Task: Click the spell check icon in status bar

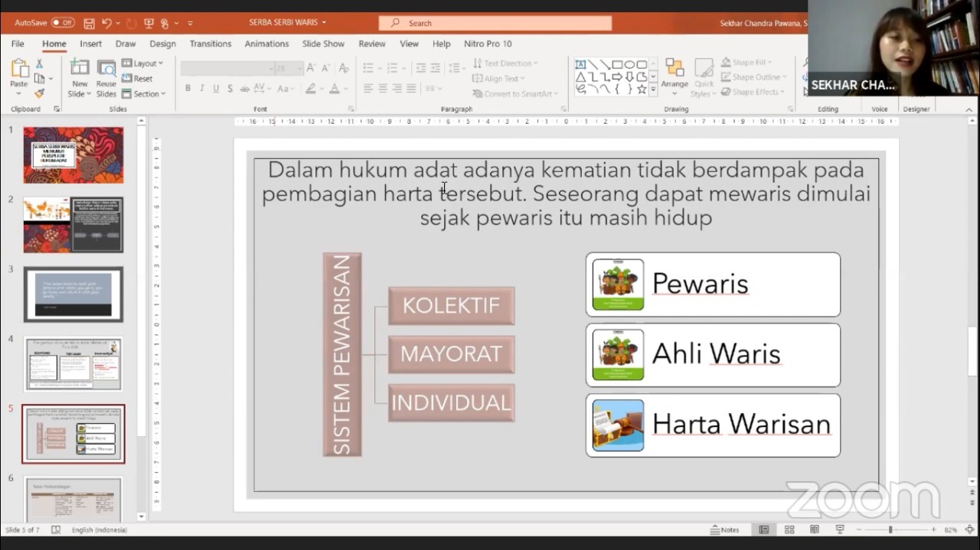Action: [56, 529]
